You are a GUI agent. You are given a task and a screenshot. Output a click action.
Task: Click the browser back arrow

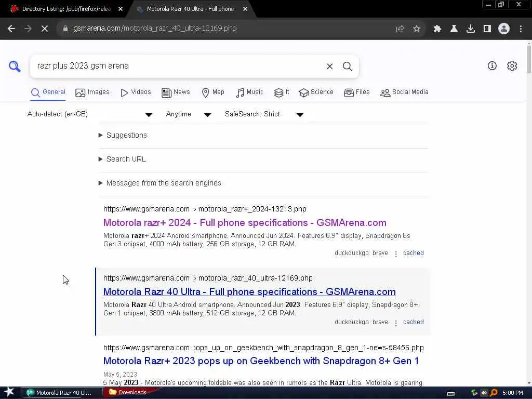click(11, 29)
